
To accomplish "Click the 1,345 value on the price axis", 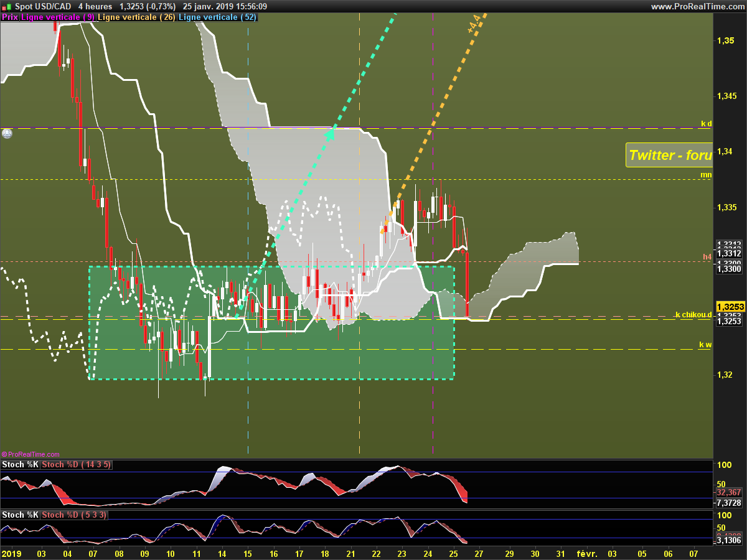I will click(x=728, y=96).
